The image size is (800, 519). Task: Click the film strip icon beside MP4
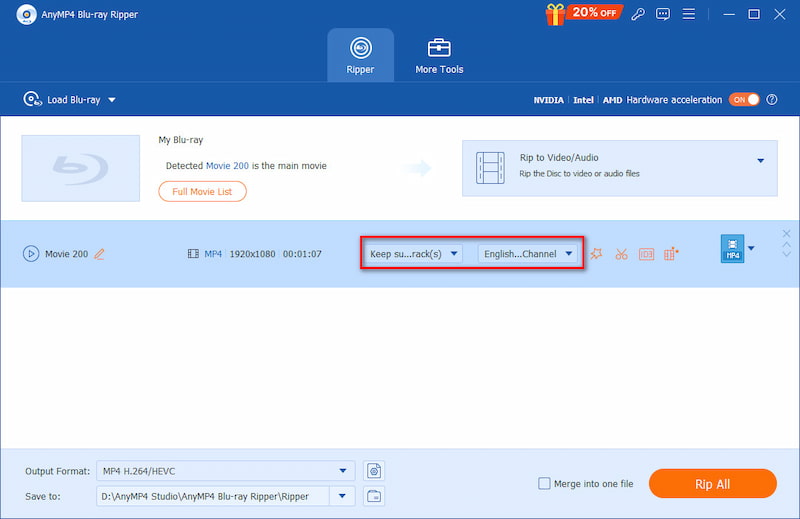click(193, 254)
